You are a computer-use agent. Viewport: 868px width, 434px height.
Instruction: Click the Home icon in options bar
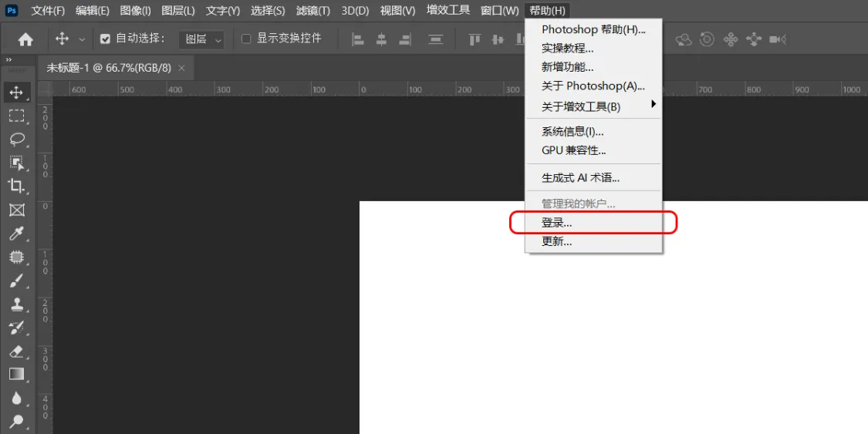tap(25, 39)
